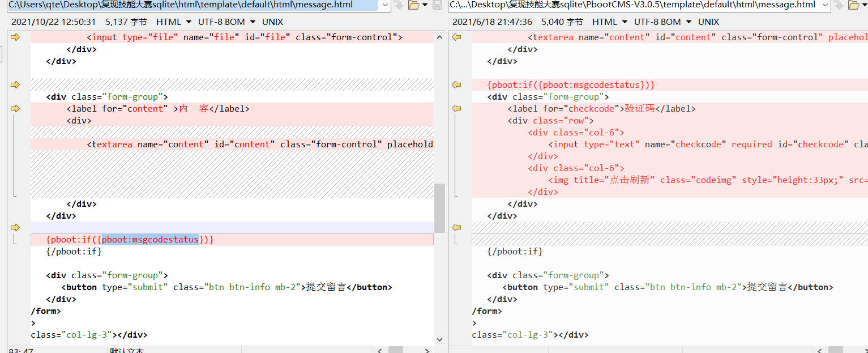Click left pane vertical scrollbar thumb
This screenshot has width=868, height=353.
pyautogui.click(x=439, y=208)
